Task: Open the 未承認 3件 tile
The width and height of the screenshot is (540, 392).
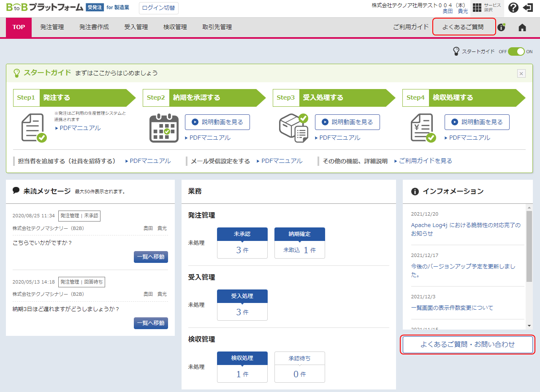Action: pyautogui.click(x=242, y=243)
